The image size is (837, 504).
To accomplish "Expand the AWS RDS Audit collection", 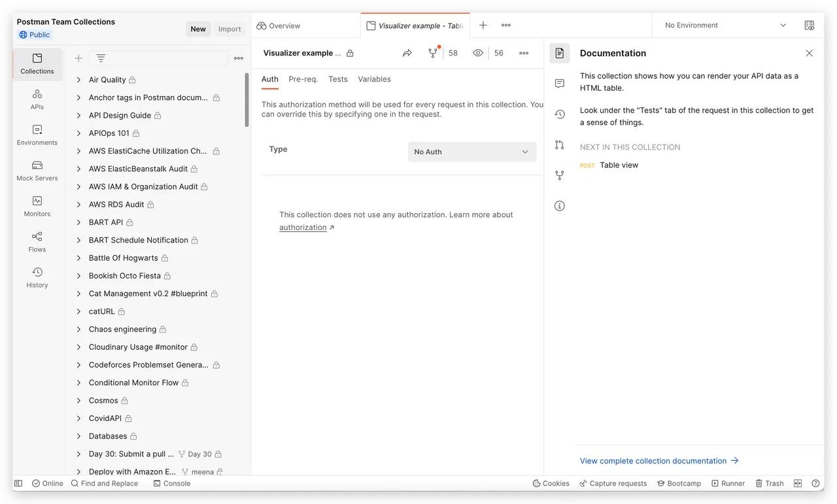I will tap(78, 205).
